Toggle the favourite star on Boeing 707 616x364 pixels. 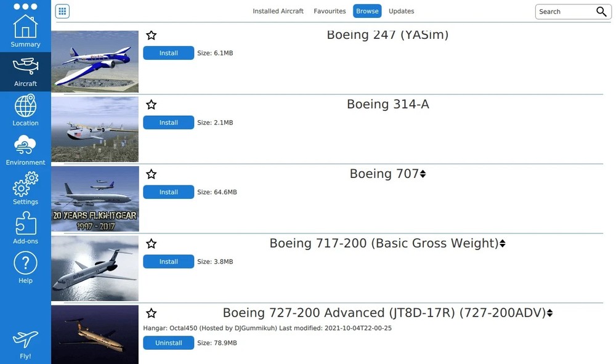coord(151,174)
